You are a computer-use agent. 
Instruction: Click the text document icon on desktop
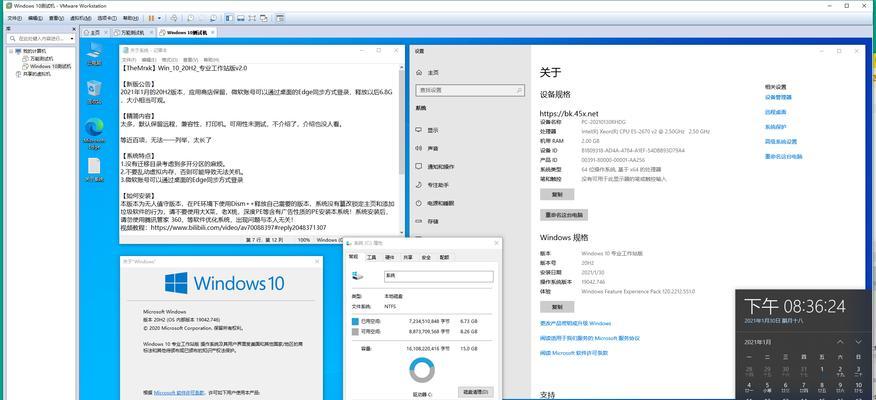pyautogui.click(x=94, y=169)
